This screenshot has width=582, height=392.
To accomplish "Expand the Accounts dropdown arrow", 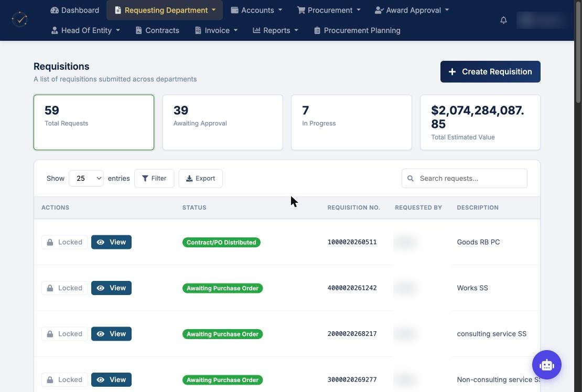I will click(280, 10).
